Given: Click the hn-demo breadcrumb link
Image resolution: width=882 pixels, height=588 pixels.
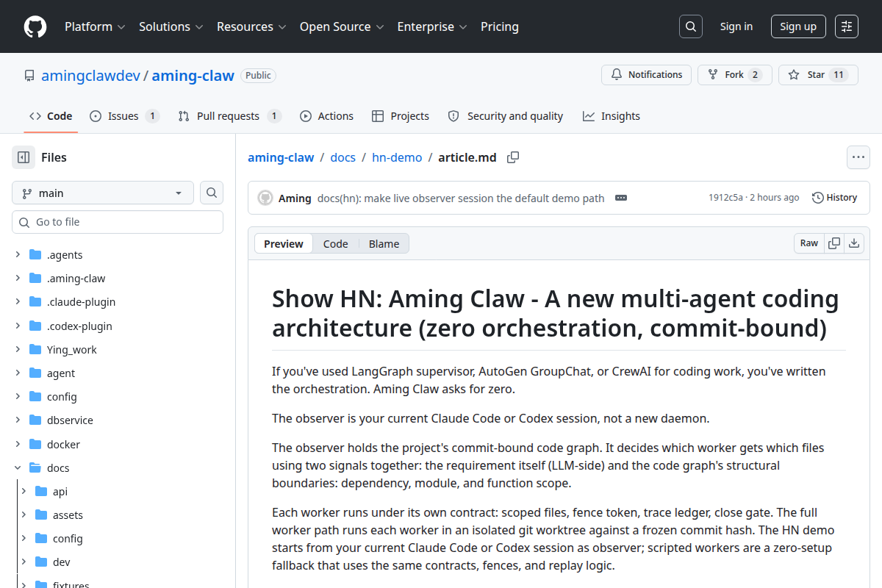Looking at the screenshot, I should [397, 157].
